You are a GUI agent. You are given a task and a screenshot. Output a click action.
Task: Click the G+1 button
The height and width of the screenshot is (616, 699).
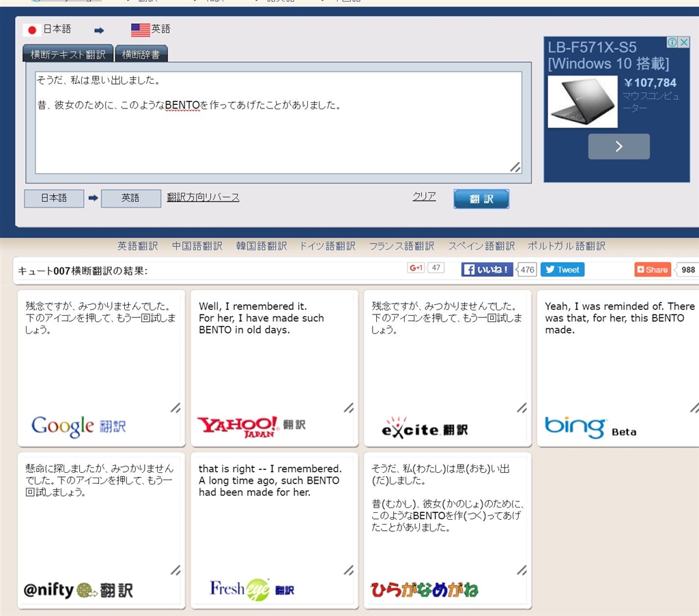click(x=416, y=268)
